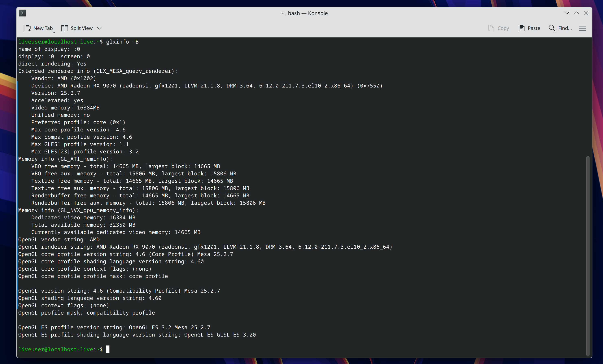The width and height of the screenshot is (603, 364).
Task: Open the Find... search tool
Action: pyautogui.click(x=560, y=28)
